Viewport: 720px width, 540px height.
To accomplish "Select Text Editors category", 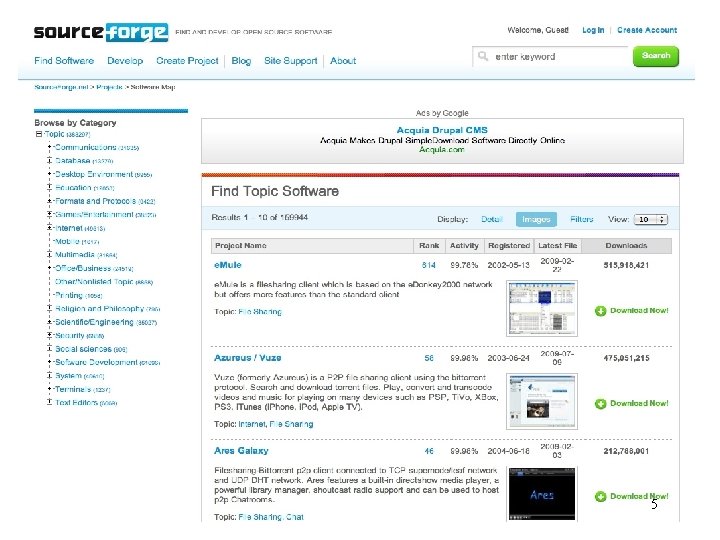I will tap(76, 403).
